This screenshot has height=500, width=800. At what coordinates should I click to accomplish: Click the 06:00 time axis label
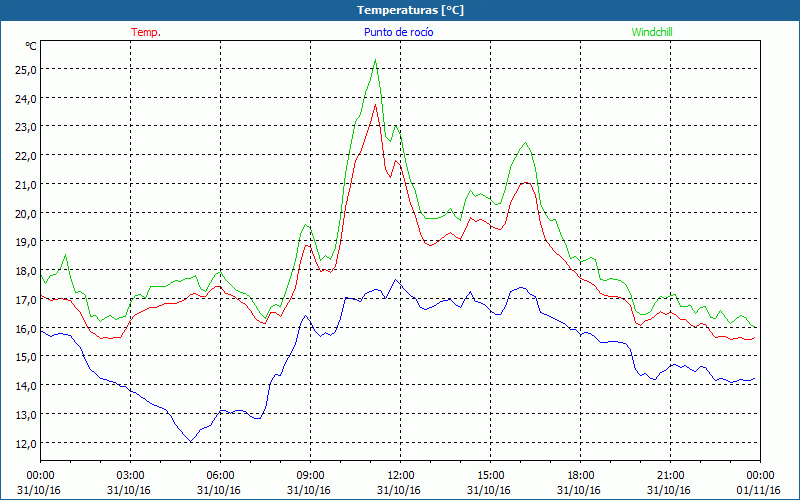[220, 475]
